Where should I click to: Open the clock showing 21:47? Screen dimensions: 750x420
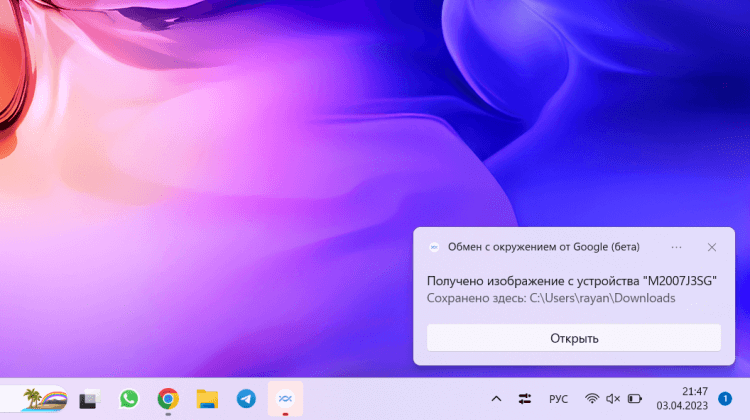[695, 391]
